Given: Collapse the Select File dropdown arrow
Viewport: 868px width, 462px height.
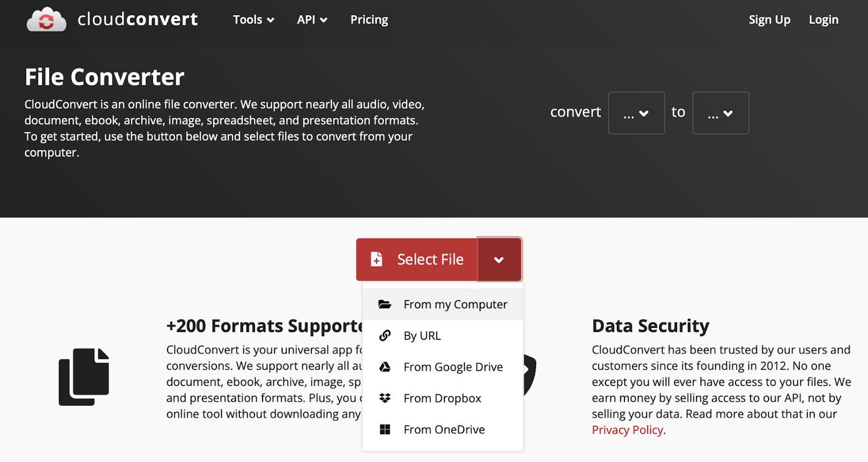Looking at the screenshot, I should click(499, 260).
